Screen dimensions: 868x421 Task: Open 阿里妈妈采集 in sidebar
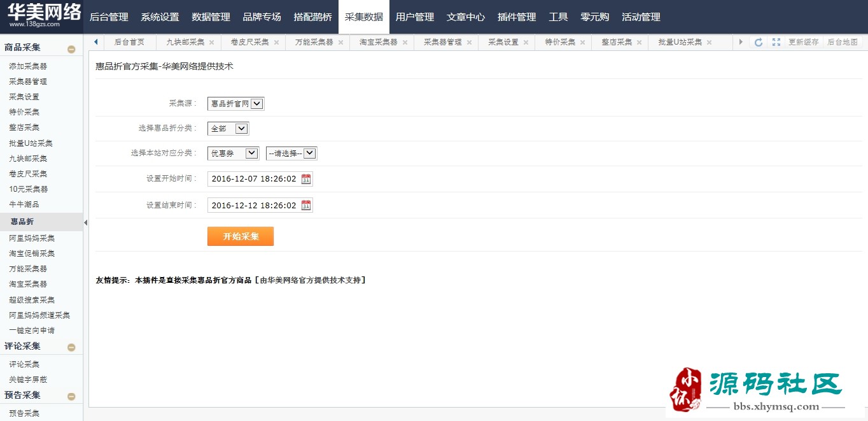pos(32,238)
